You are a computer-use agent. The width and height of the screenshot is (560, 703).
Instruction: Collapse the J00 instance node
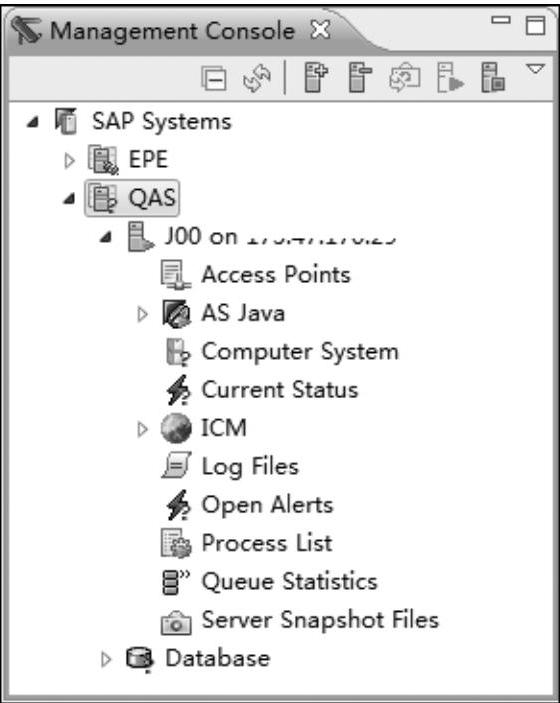[105, 237]
